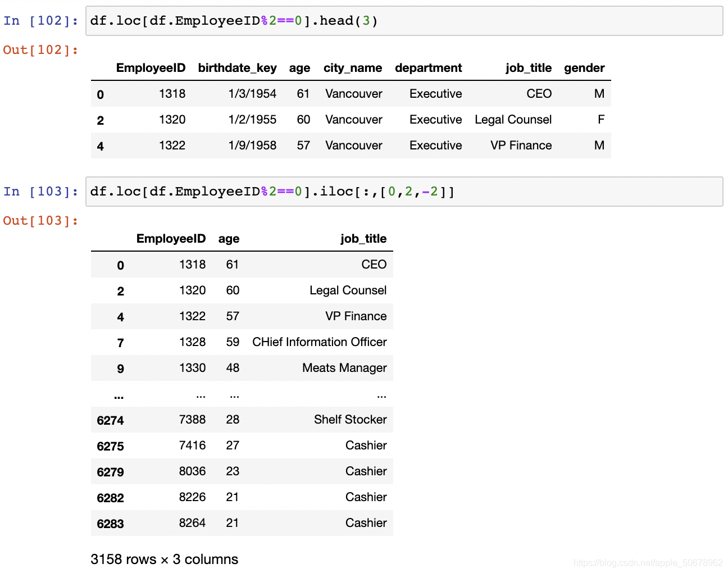Viewport: 728px width, 573px height.
Task: Select VP Finance in the first table
Action: 521,145
